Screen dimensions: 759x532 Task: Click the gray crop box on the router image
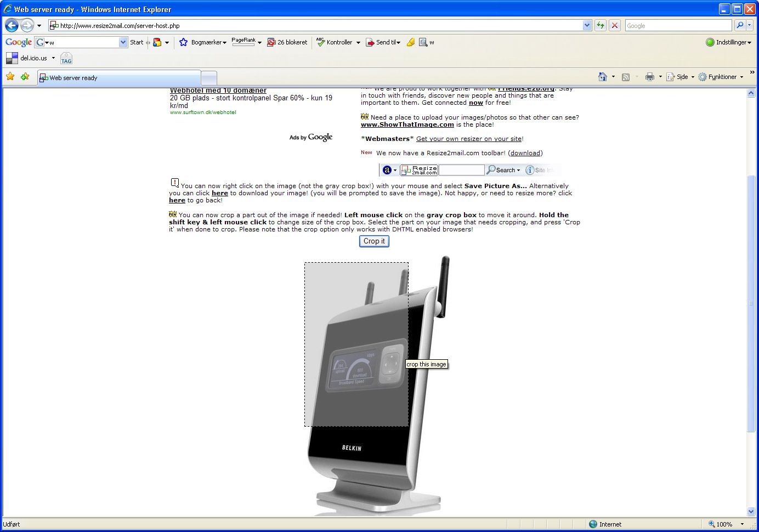[356, 344]
